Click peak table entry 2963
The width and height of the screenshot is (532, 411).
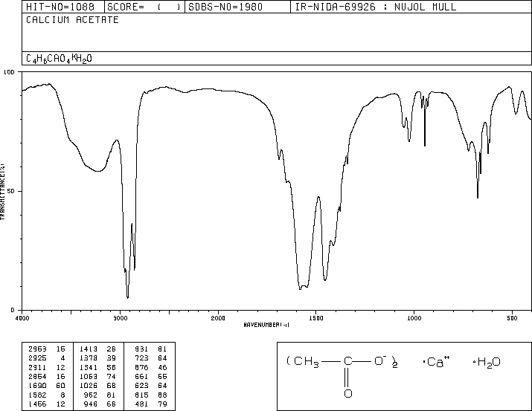(37, 349)
